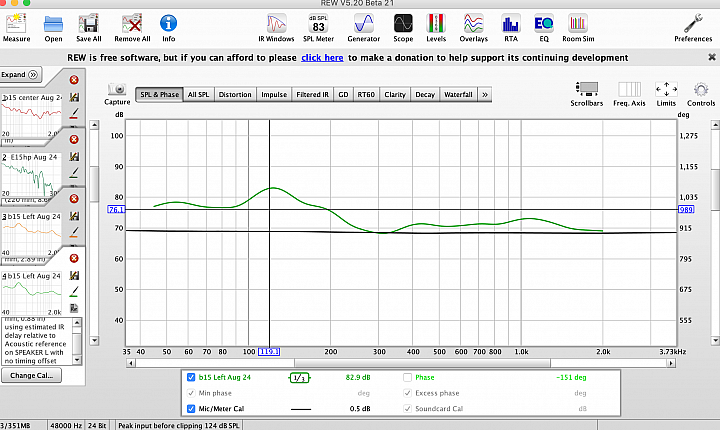The image size is (720, 430).
Task: Capture the graph with camera icon
Action: pyautogui.click(x=117, y=94)
